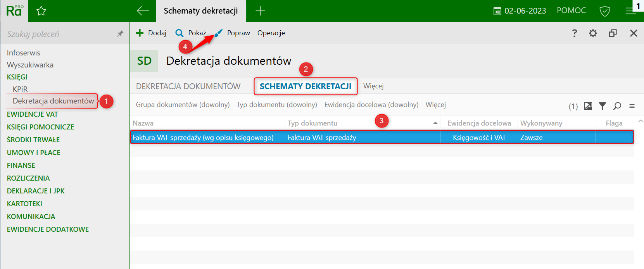644x269 pixels.
Task: Click the restore window icon in toolbar
Action: click(x=613, y=33)
